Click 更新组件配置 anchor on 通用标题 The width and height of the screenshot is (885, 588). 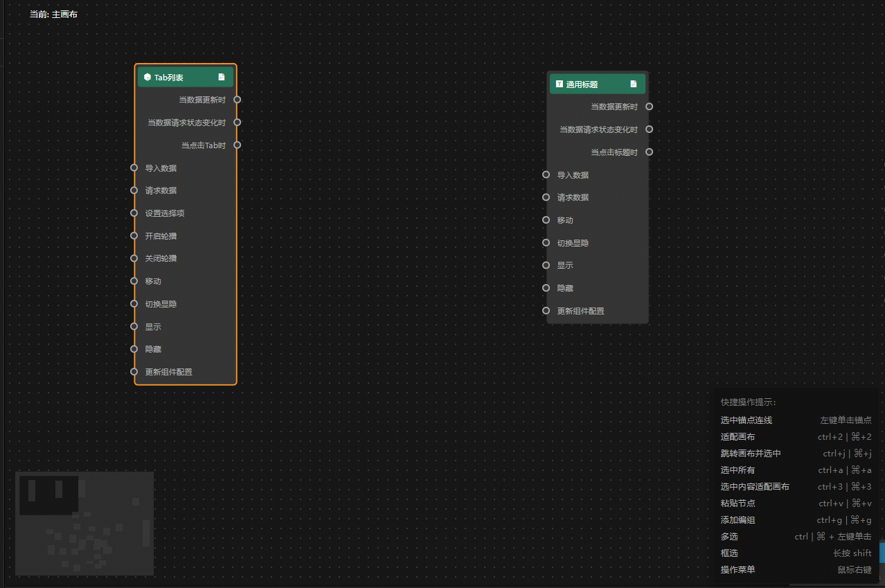point(546,310)
